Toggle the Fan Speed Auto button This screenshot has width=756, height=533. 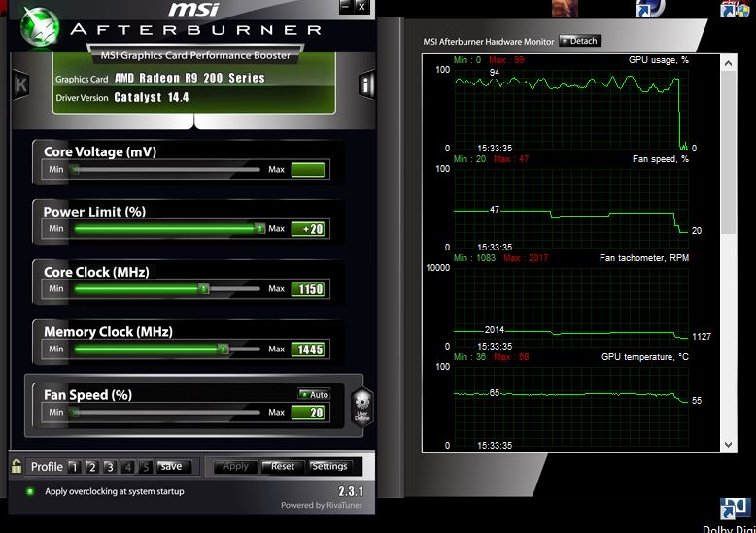(x=314, y=394)
